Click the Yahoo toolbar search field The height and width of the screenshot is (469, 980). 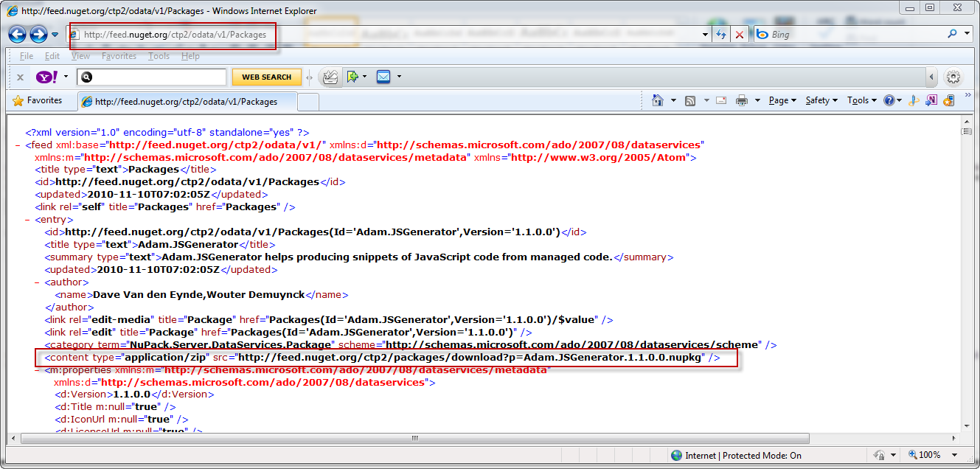tap(152, 77)
